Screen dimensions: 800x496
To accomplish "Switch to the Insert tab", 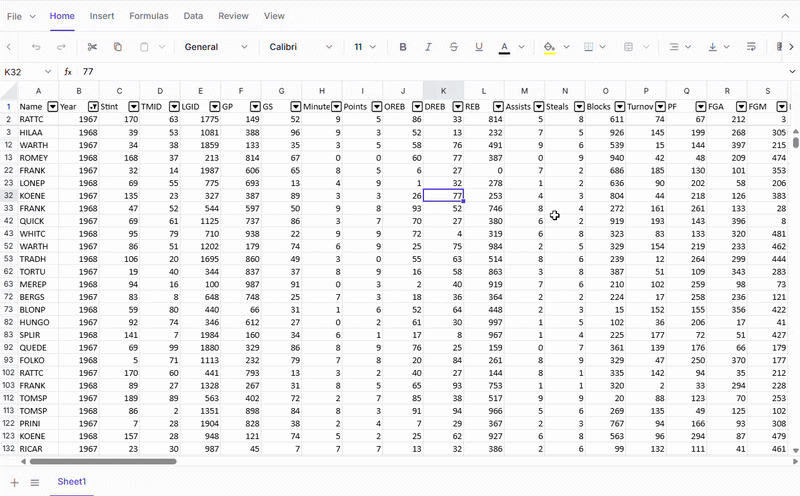I will click(x=102, y=16).
